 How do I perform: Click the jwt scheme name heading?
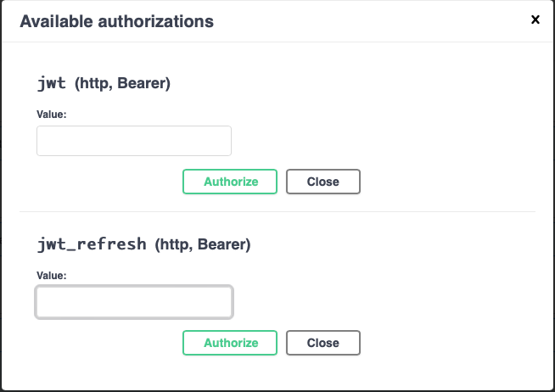pyautogui.click(x=52, y=83)
